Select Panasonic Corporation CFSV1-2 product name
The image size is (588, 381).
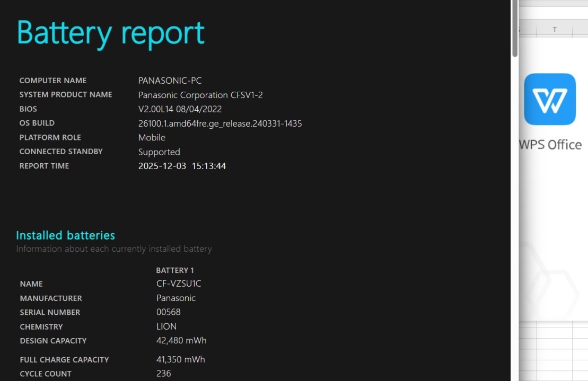[x=200, y=95]
